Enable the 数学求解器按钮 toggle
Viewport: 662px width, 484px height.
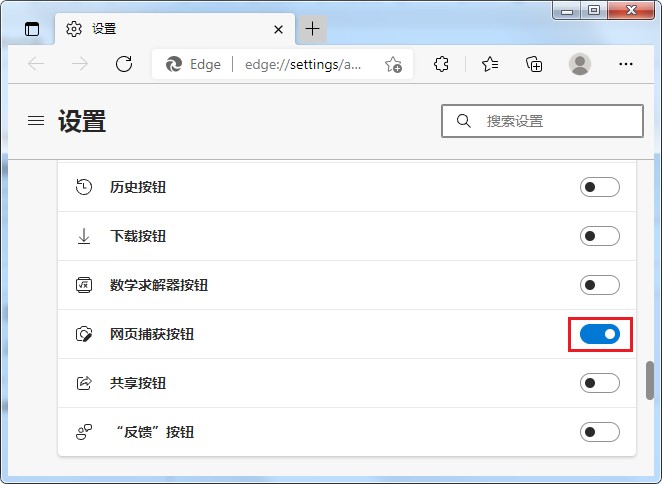click(600, 285)
